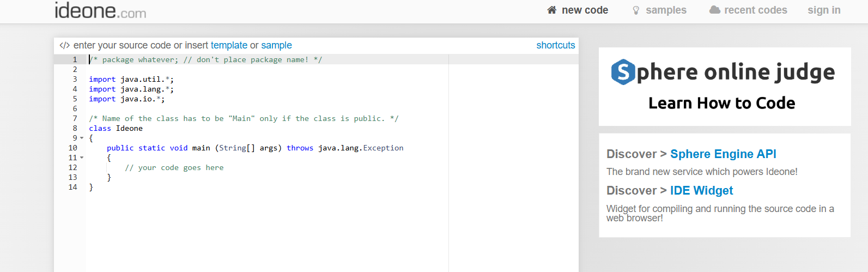The width and height of the screenshot is (868, 272).
Task: Collapse the code fold arrow at line 9
Action: pyautogui.click(x=82, y=138)
